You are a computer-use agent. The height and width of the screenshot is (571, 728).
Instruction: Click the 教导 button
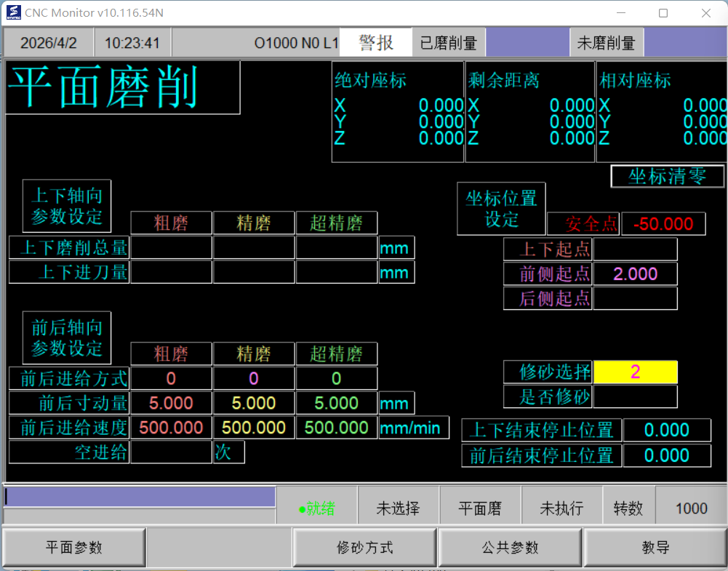655,548
